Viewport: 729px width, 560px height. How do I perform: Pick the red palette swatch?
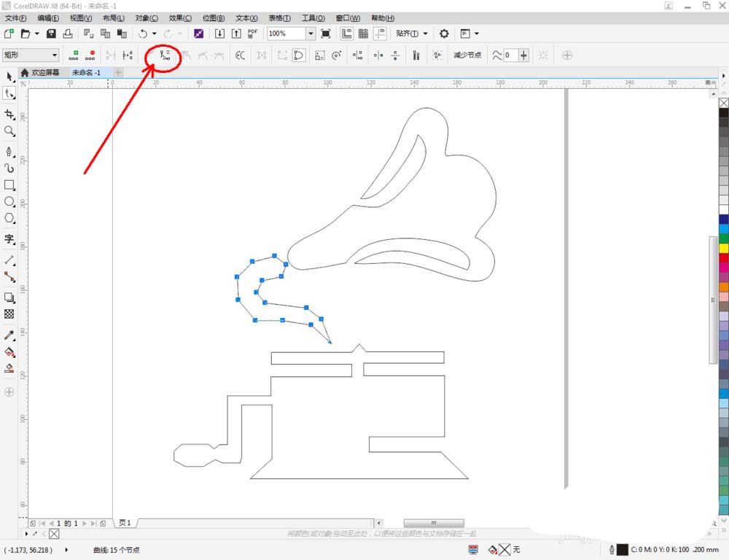tap(724, 258)
